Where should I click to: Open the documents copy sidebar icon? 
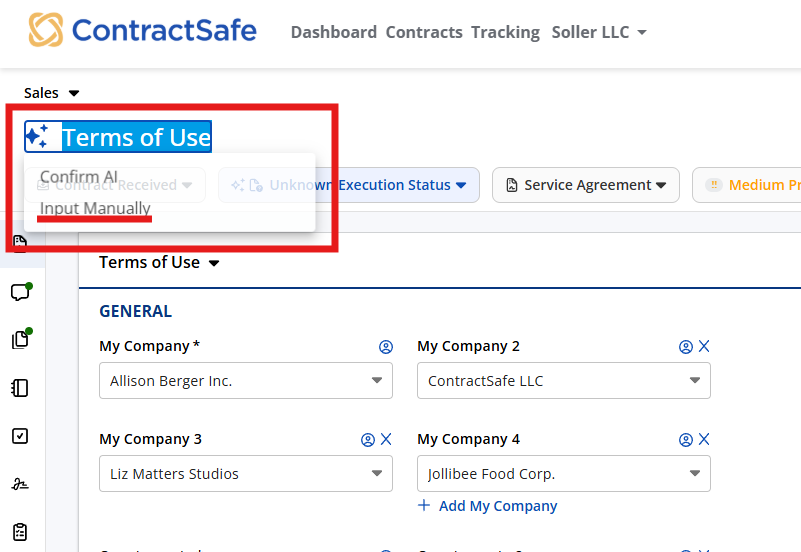20,339
